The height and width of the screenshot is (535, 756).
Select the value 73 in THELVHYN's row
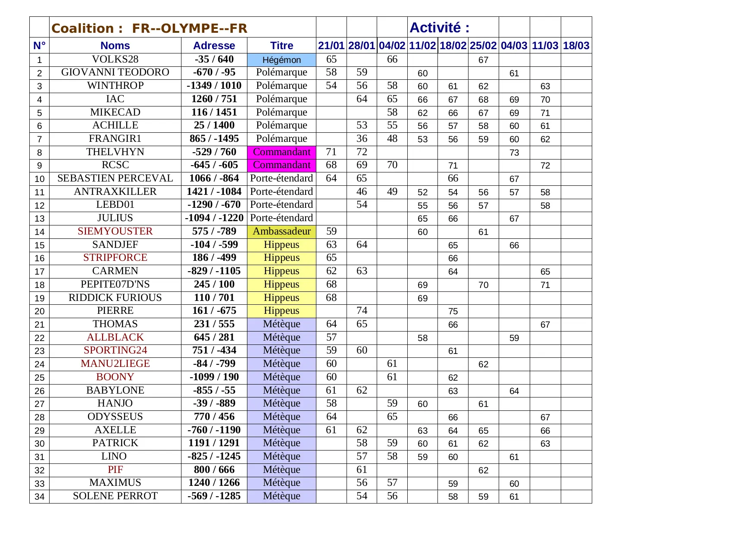(x=514, y=153)
